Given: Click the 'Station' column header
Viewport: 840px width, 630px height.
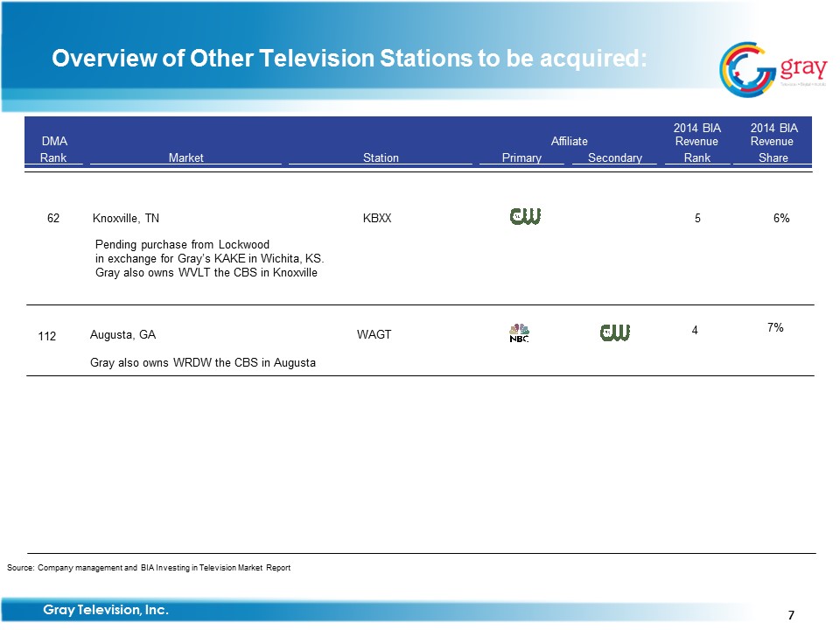Looking at the screenshot, I should [x=381, y=158].
